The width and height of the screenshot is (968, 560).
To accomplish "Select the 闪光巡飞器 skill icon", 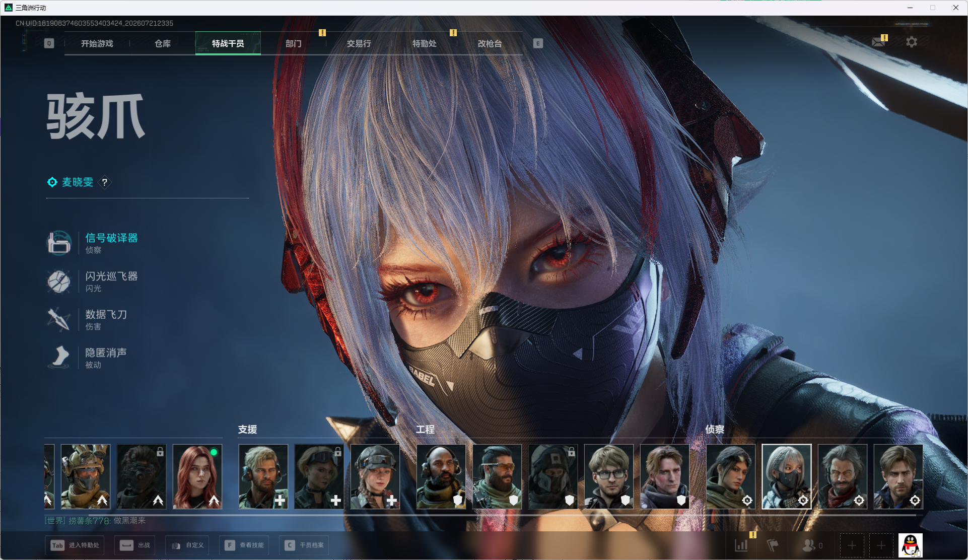I will point(59,282).
